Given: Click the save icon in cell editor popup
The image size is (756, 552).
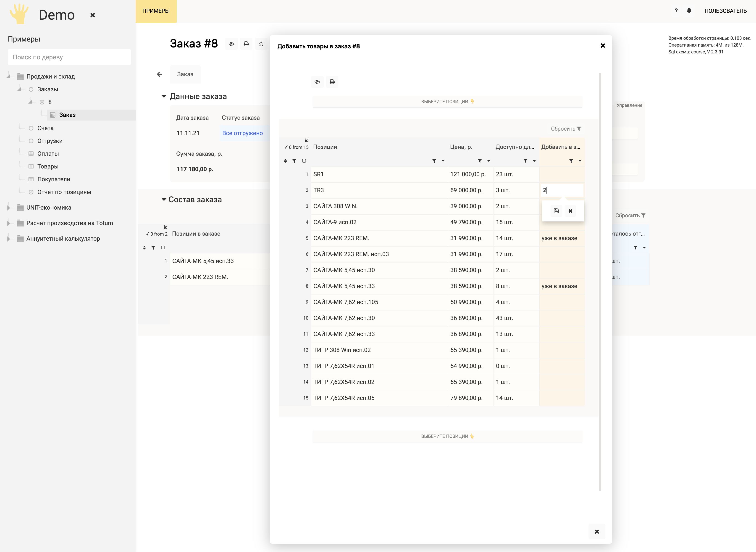Looking at the screenshot, I should click(556, 211).
